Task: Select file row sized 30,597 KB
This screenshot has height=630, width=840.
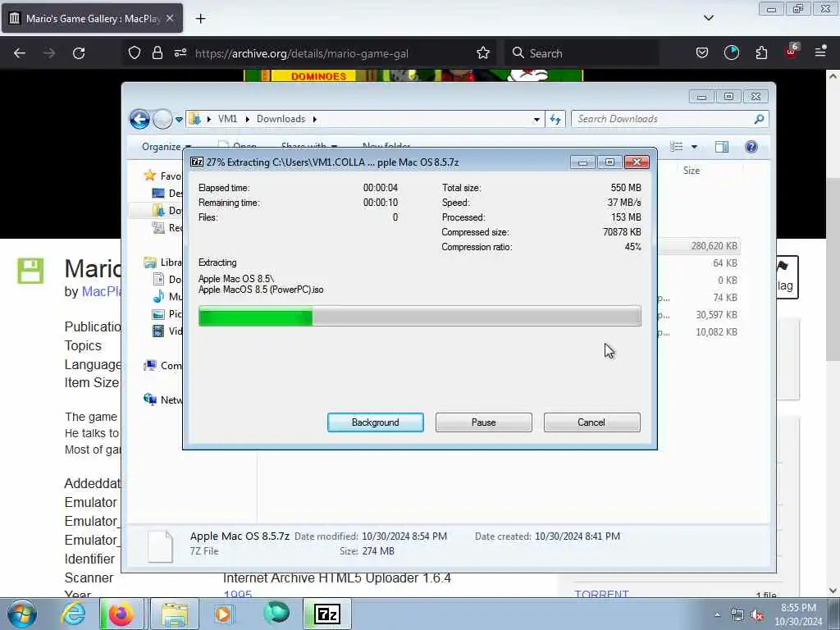Action: pos(699,314)
